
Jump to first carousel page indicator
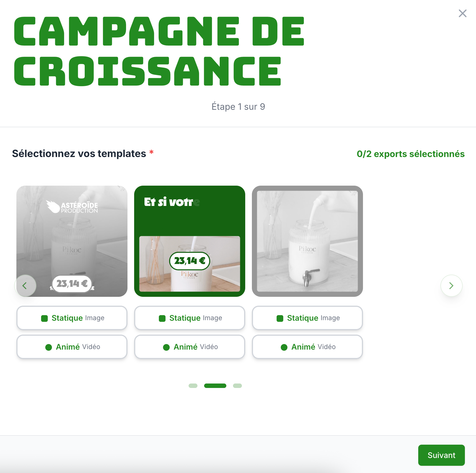(x=193, y=385)
